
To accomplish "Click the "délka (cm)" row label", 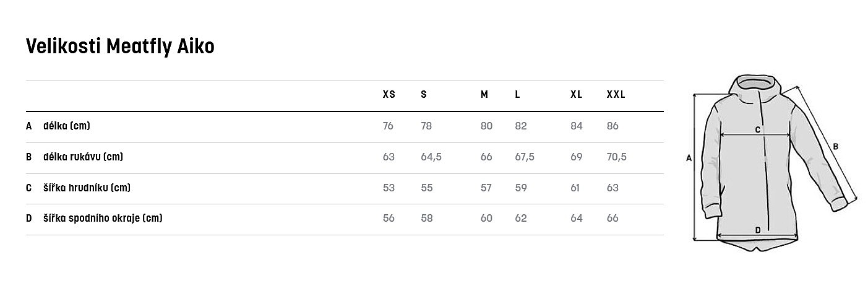I will (67, 126).
